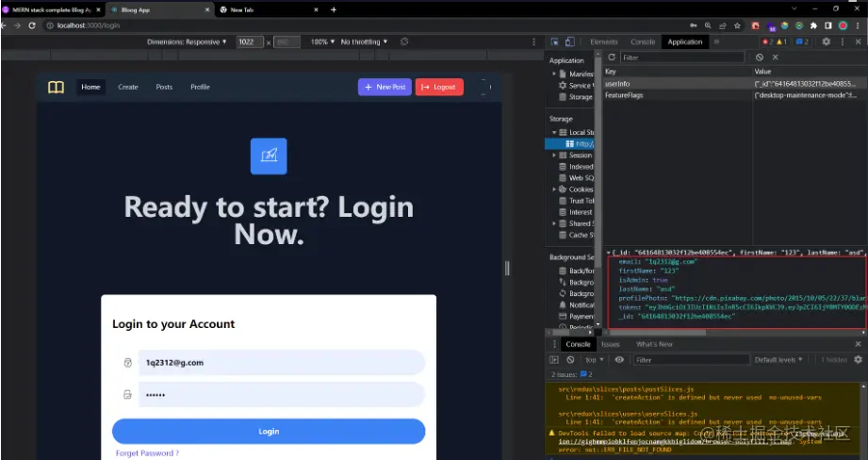This screenshot has width=868, height=460.
Task: Select the FeatureFlags key row
Action: tap(735, 95)
